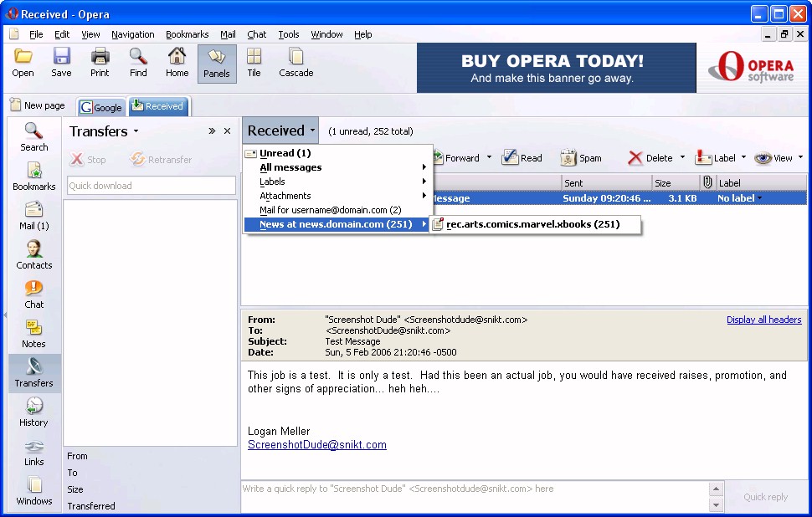Click in the Quick download field
Viewport: 812px width, 517px height.
[152, 185]
